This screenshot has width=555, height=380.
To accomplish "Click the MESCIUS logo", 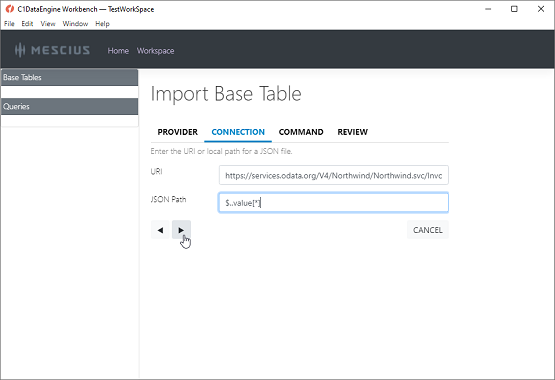I will pyautogui.click(x=52, y=50).
